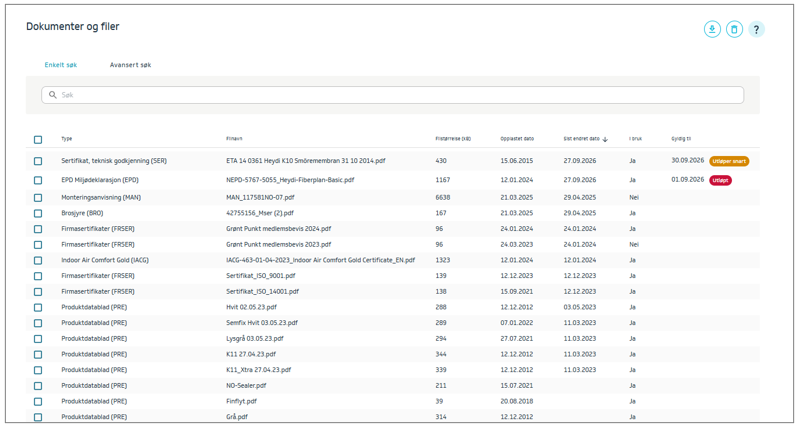Sort by the Type column header
The width and height of the screenshot is (799, 429).
tap(67, 139)
